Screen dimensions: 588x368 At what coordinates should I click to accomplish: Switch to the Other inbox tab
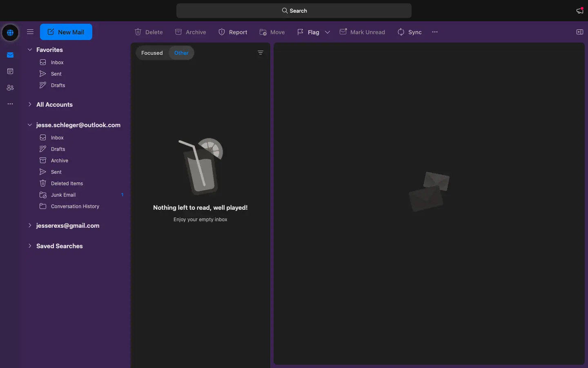181,53
